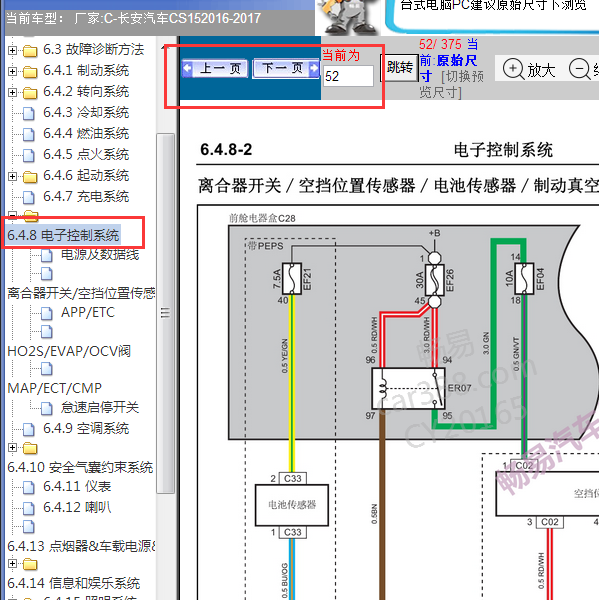Open 电源及数据线 page
Image resolution: width=599 pixels, height=600 pixels.
(x=100, y=254)
